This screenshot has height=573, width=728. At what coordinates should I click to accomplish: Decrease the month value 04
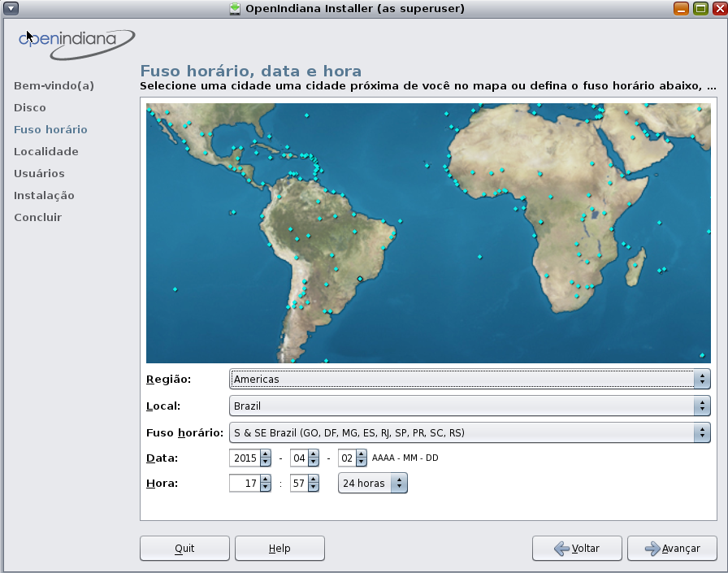(x=314, y=462)
